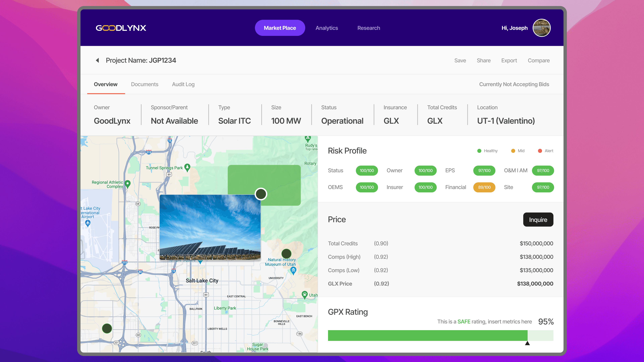Click the Salt Lake City airport marker icon
Viewport: 644px width, 362px height.
(88, 223)
